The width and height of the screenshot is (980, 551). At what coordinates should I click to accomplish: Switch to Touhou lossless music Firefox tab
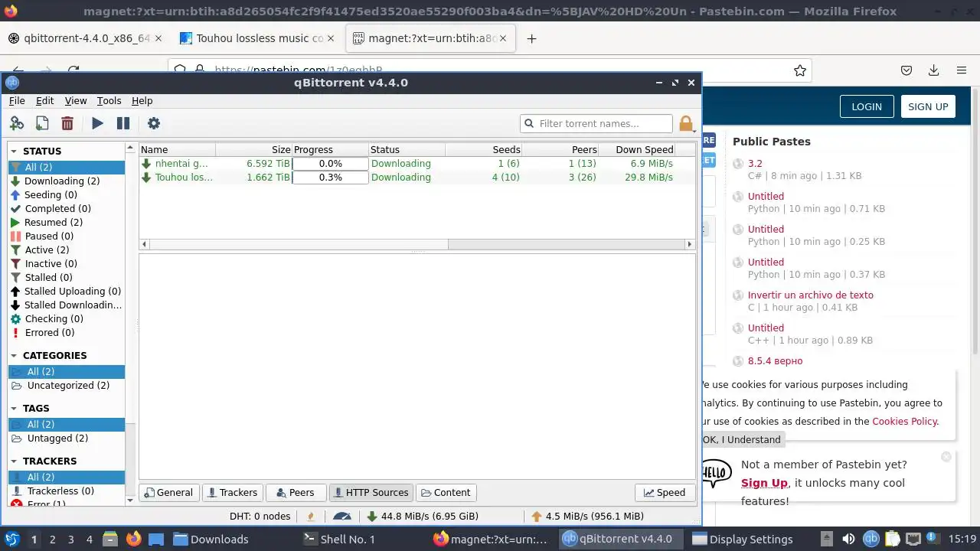point(260,38)
